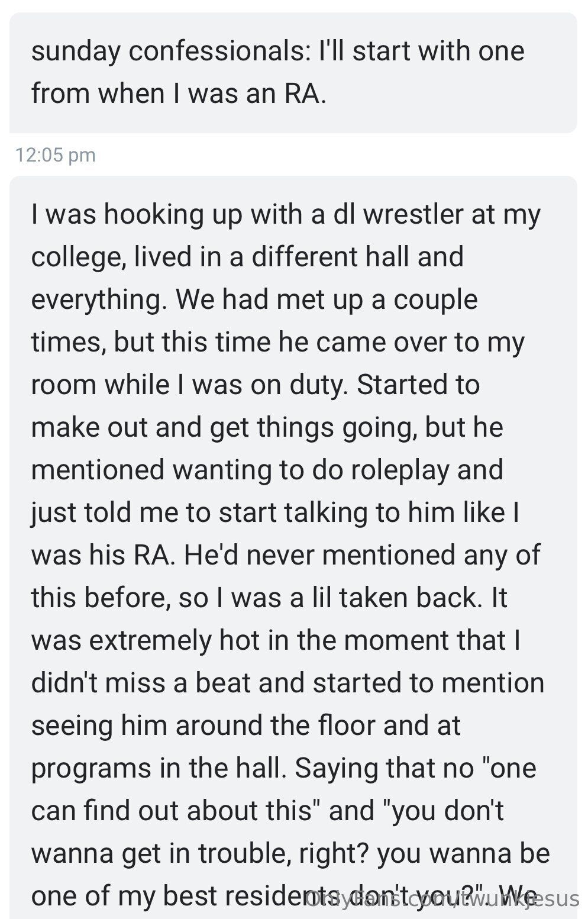Viewport: 588px width, 919px height.
Task: Click the line "I was hooking up with a dl wrestler at my"
Action: pos(286,214)
